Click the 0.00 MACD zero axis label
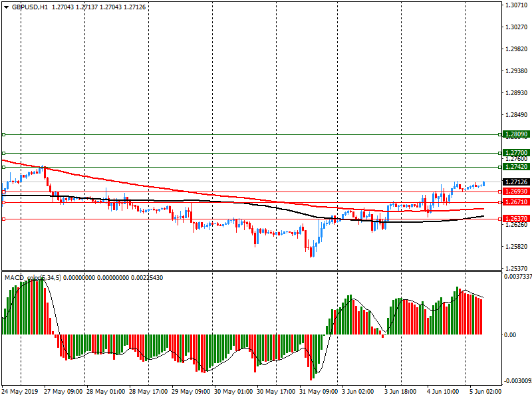532x399 pixels. point(510,335)
